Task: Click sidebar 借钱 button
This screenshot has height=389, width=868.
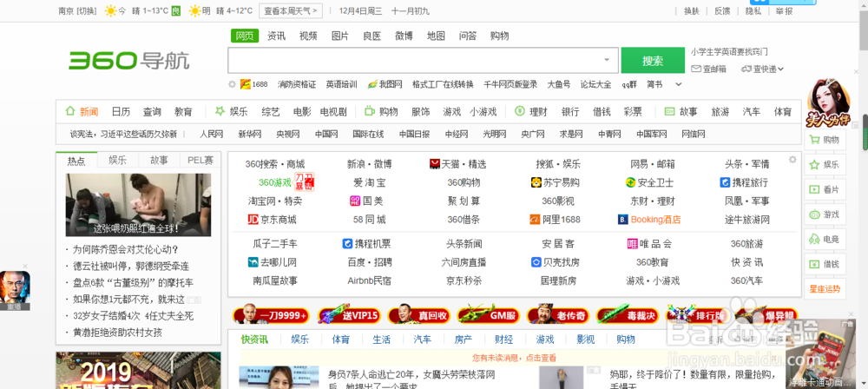Action: coord(825,264)
